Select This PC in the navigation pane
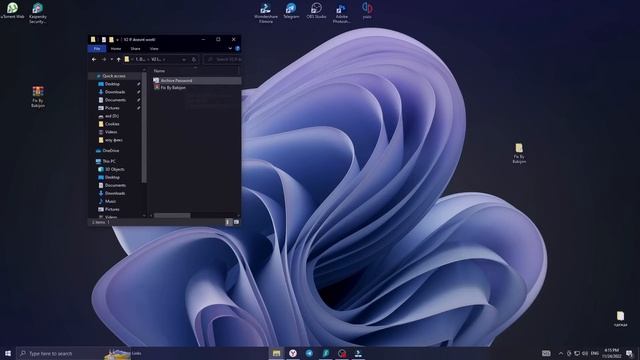The height and width of the screenshot is (360, 640). (x=109, y=161)
